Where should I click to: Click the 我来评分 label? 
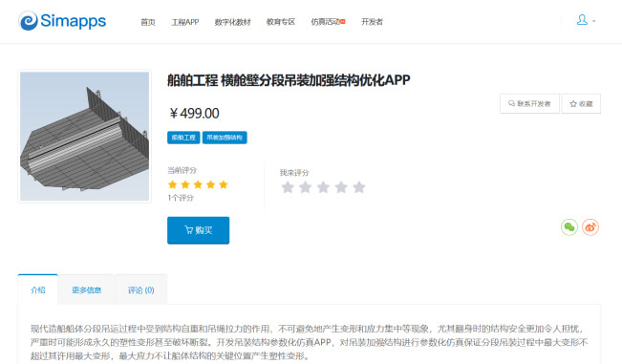point(294,173)
